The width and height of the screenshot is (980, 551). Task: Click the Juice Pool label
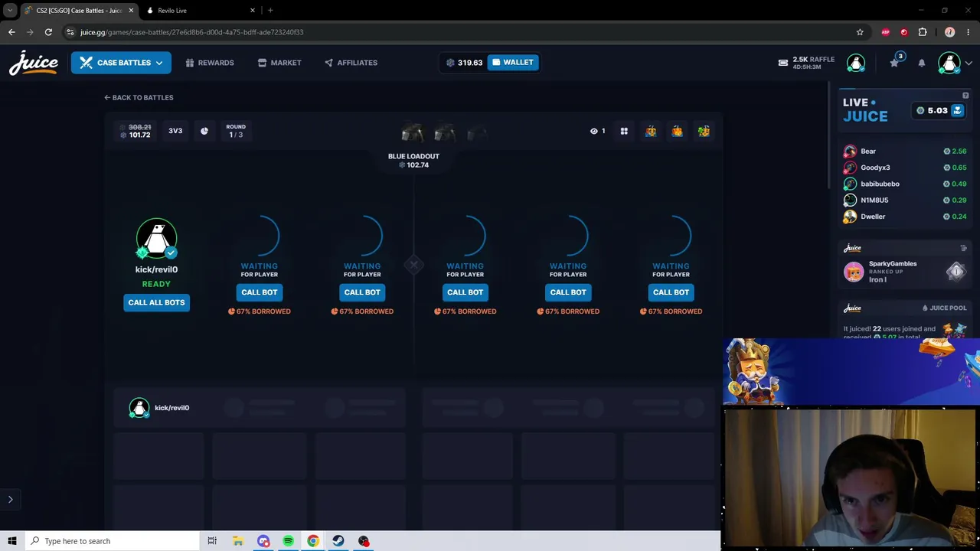(945, 308)
